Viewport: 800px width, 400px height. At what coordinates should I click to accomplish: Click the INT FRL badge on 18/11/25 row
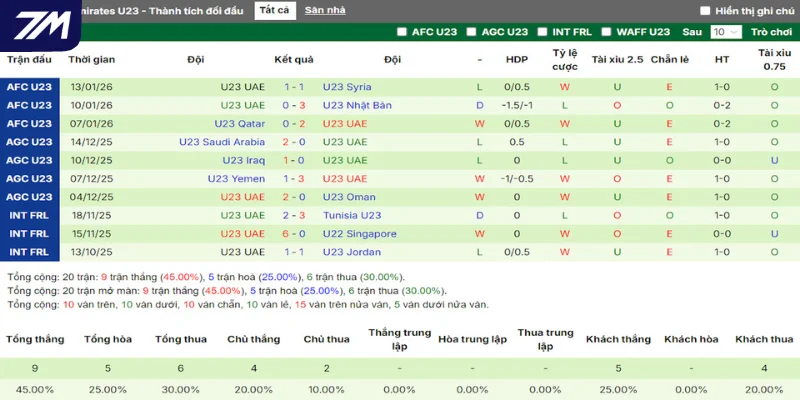pyautogui.click(x=29, y=215)
